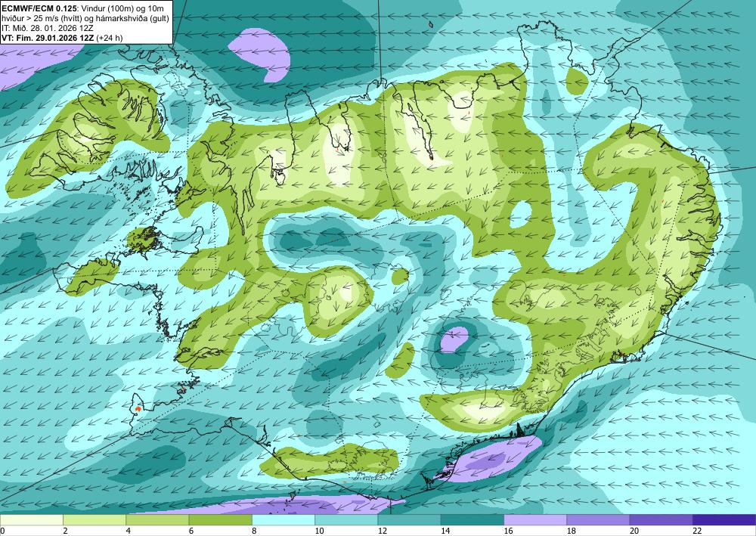Click the 12–14 m/s teal legend swatch

click(409, 519)
